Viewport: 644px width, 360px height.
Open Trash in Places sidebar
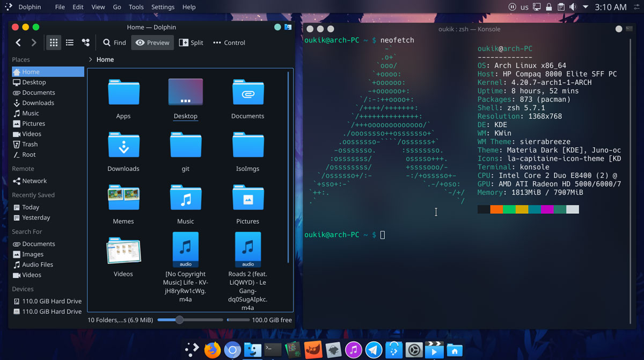48,144
